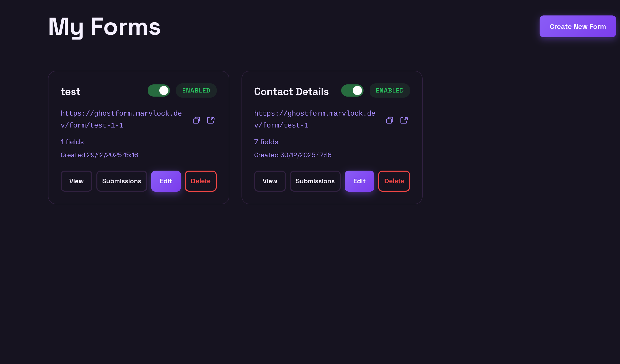View the test form

pos(76,181)
